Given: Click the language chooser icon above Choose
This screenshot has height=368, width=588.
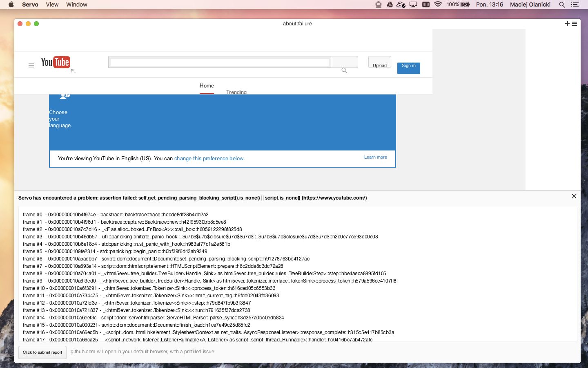Looking at the screenshot, I should 65,96.
